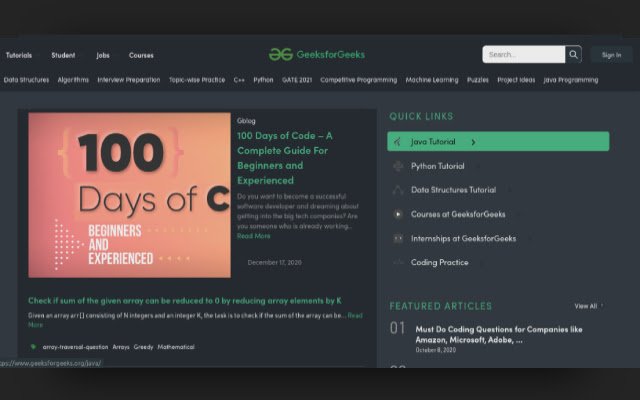Click the Java Tutorial icon
The image size is (640, 400).
click(x=398, y=142)
